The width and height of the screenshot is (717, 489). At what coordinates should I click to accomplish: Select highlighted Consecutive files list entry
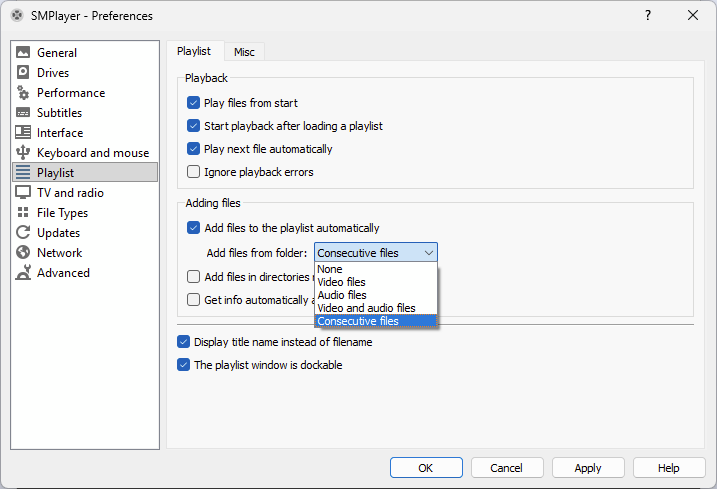click(x=375, y=321)
